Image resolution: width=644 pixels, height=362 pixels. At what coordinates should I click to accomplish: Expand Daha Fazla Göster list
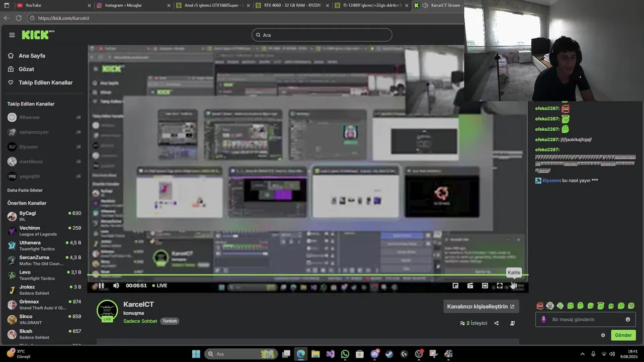25,190
